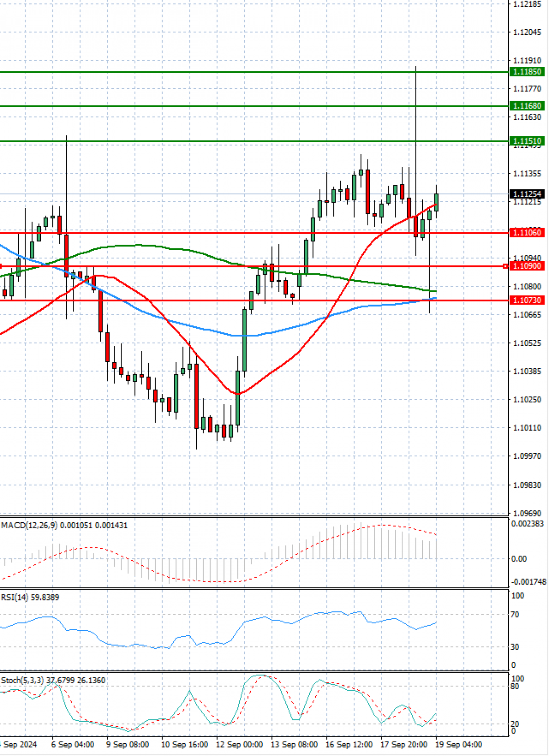This screenshot has height=756, width=549.
Task: Click the 1.10900 red price level label
Action: [x=527, y=266]
